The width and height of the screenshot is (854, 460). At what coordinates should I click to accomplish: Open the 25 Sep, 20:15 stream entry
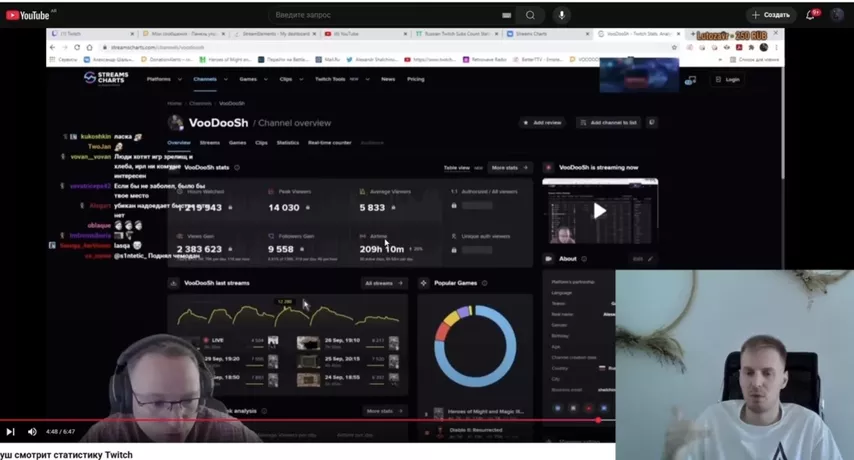tap(348, 361)
